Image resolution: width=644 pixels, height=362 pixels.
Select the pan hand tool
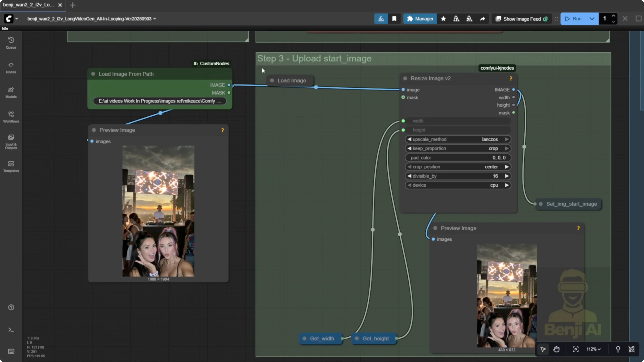coord(557,349)
